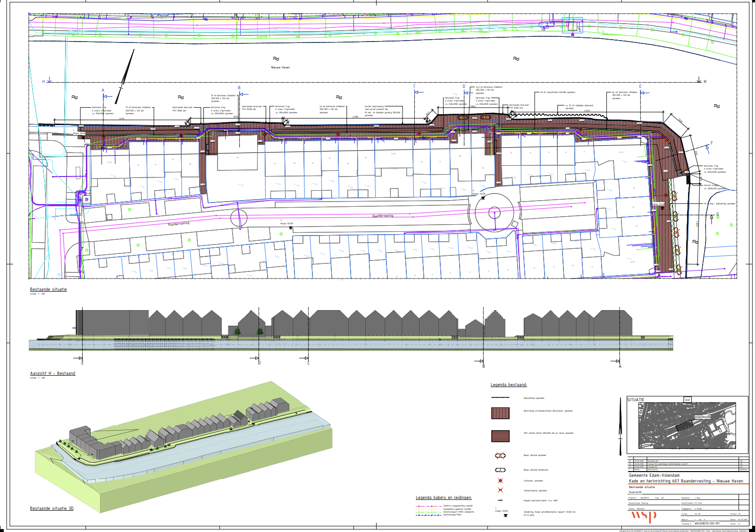Viewport: 756px width, 532px height.
Task: Click the 'Bestaande situatie 3D' title
Action: tap(52, 508)
